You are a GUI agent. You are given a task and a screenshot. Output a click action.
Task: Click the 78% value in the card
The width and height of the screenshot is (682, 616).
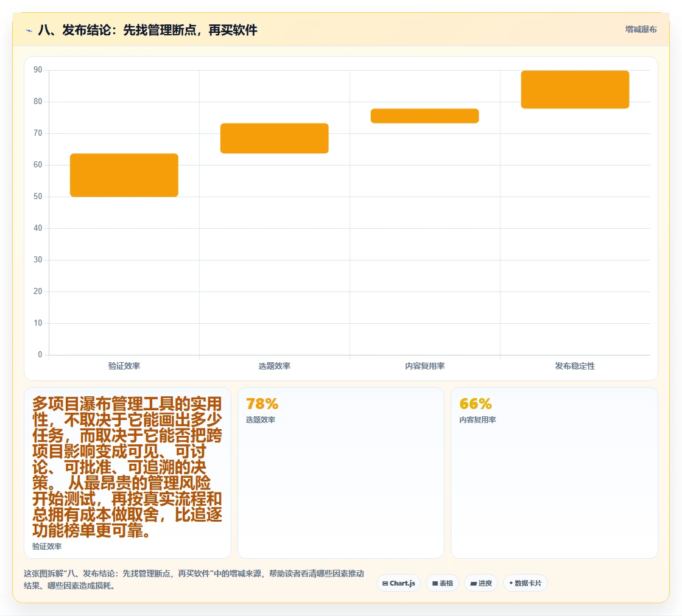point(262,404)
